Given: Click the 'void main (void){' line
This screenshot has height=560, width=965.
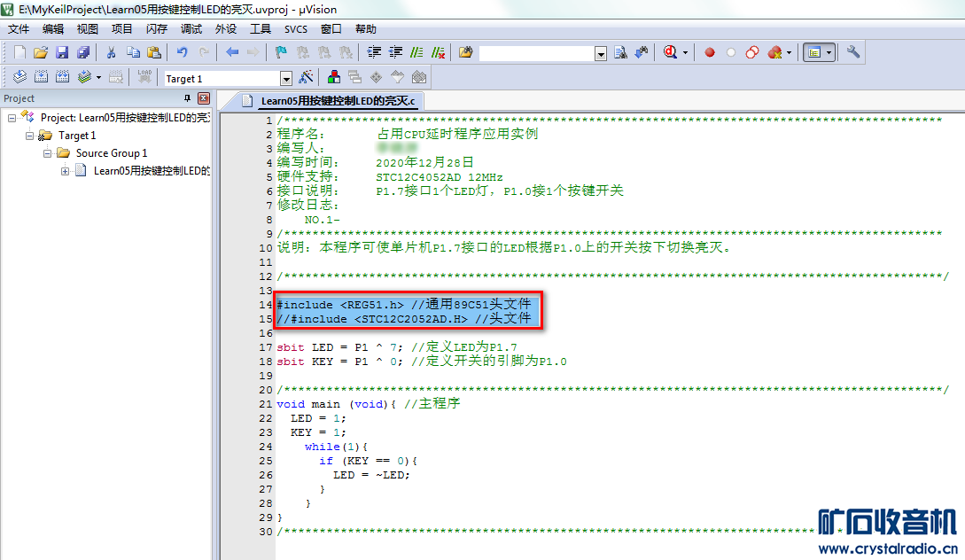Looking at the screenshot, I should (x=336, y=404).
